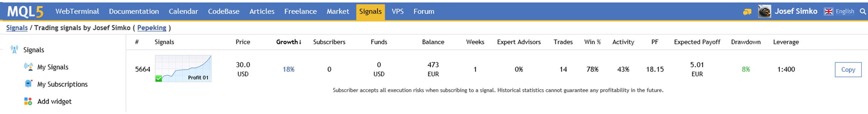Open Josef Simko profile avatar
The height and width of the screenshot is (114, 868).
tap(764, 12)
